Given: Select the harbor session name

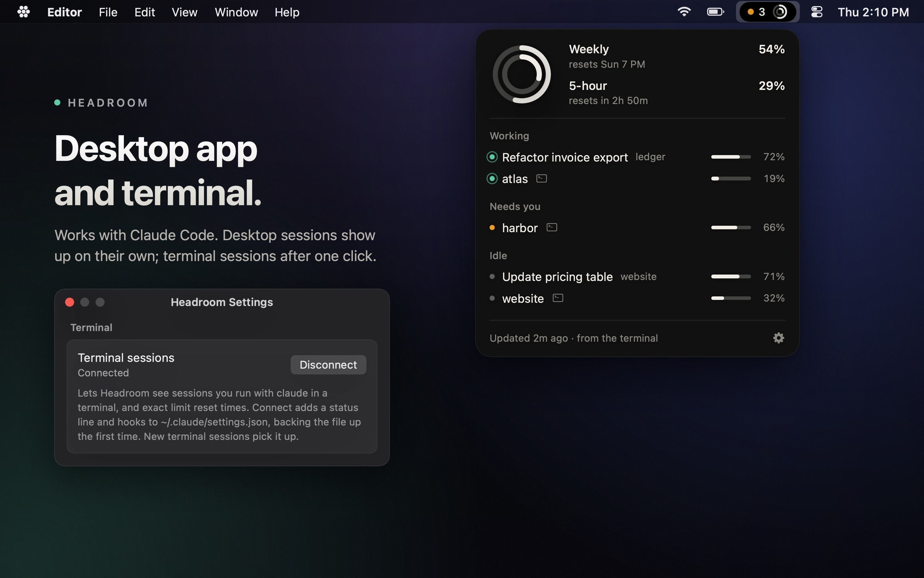Looking at the screenshot, I should 520,228.
